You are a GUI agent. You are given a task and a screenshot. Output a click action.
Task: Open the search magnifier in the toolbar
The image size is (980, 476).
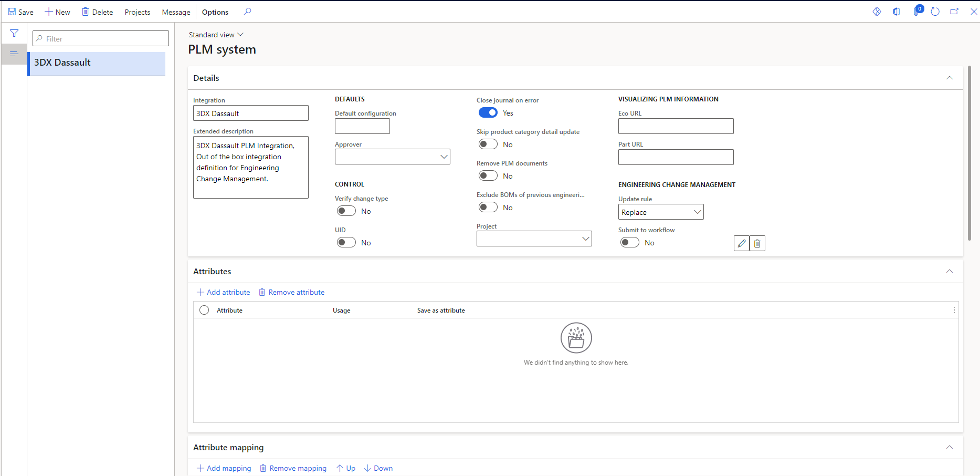click(x=247, y=11)
